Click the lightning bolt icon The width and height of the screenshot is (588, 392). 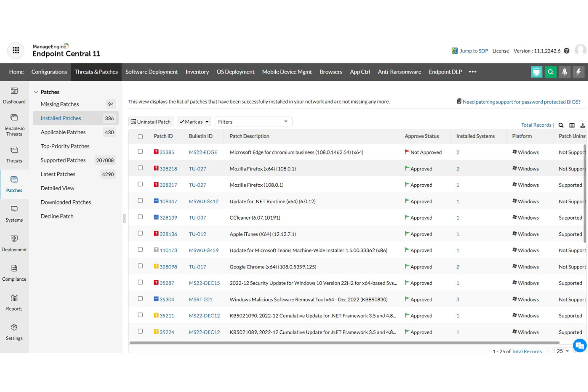[x=578, y=72]
